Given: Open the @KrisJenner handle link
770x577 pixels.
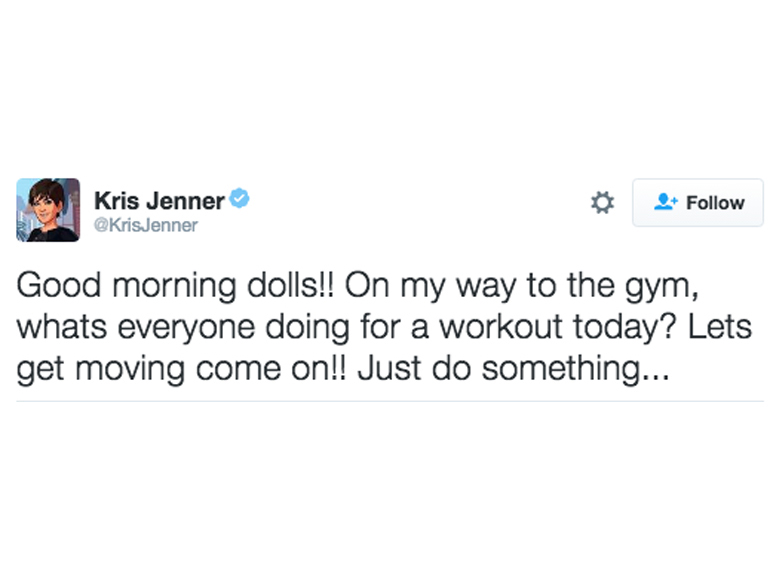Looking at the screenshot, I should tap(145, 225).
